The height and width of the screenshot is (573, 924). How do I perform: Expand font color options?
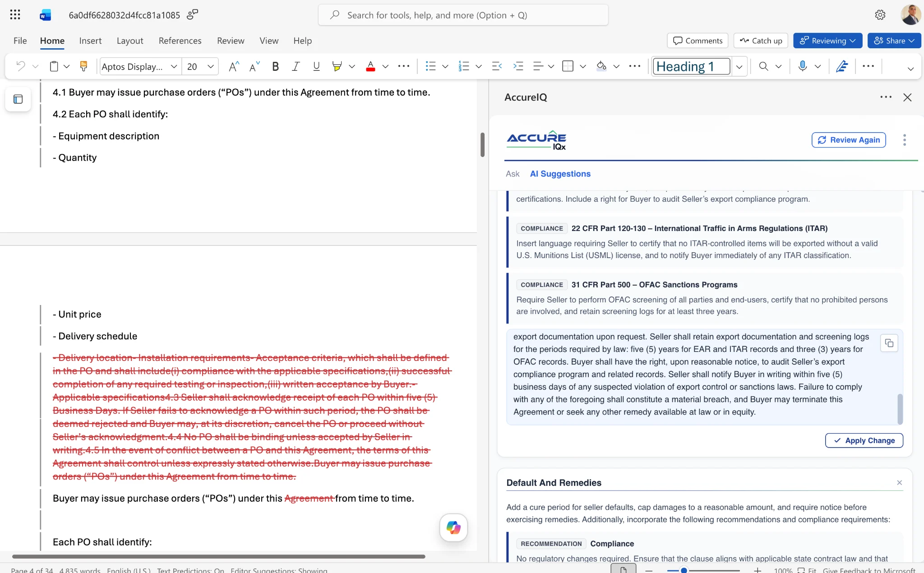tap(385, 66)
